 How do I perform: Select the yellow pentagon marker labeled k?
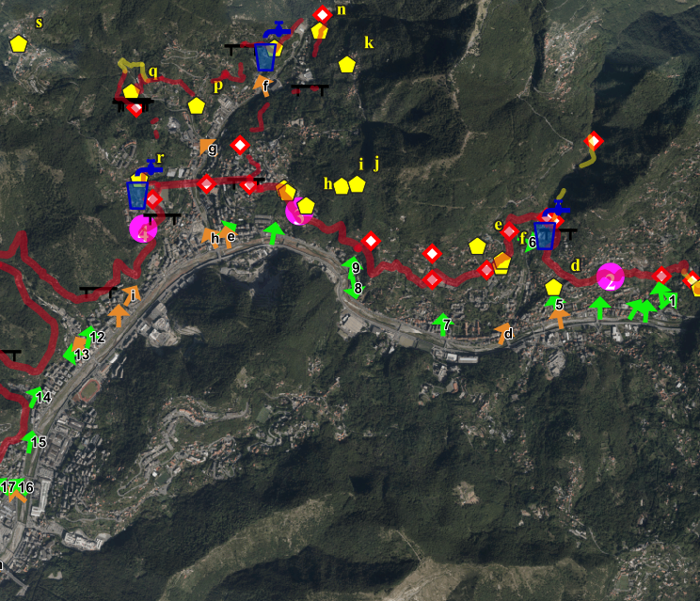[347, 64]
